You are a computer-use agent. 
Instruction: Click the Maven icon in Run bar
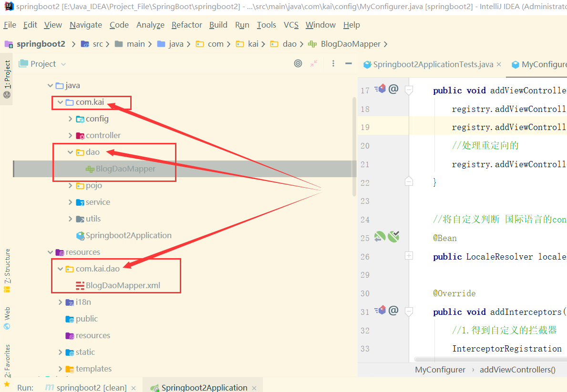click(50, 387)
